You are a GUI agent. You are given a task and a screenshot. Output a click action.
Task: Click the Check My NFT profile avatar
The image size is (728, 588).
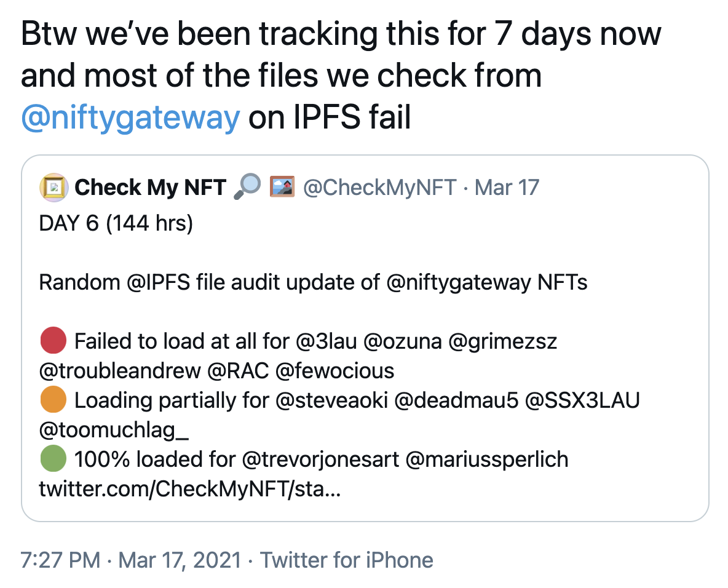pyautogui.click(x=53, y=187)
